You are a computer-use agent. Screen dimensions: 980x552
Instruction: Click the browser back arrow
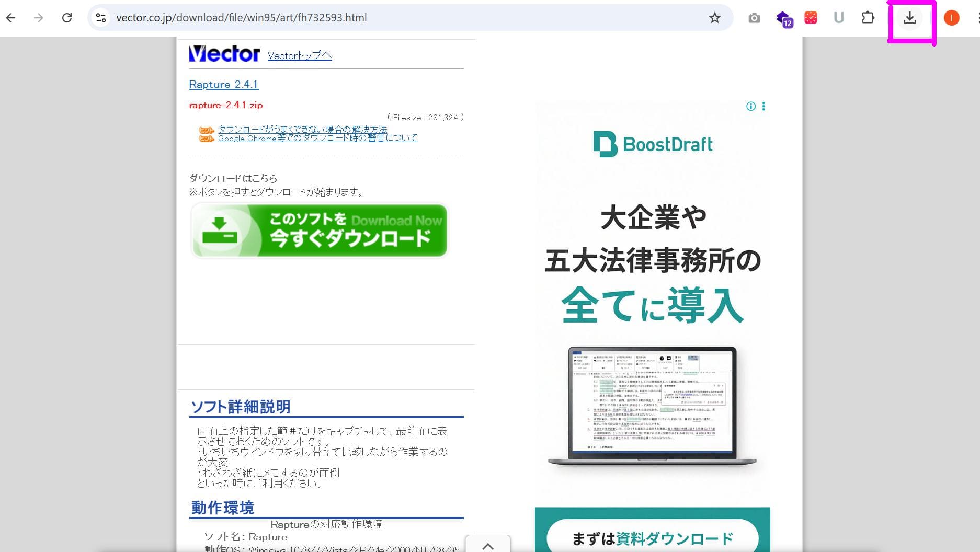(11, 18)
